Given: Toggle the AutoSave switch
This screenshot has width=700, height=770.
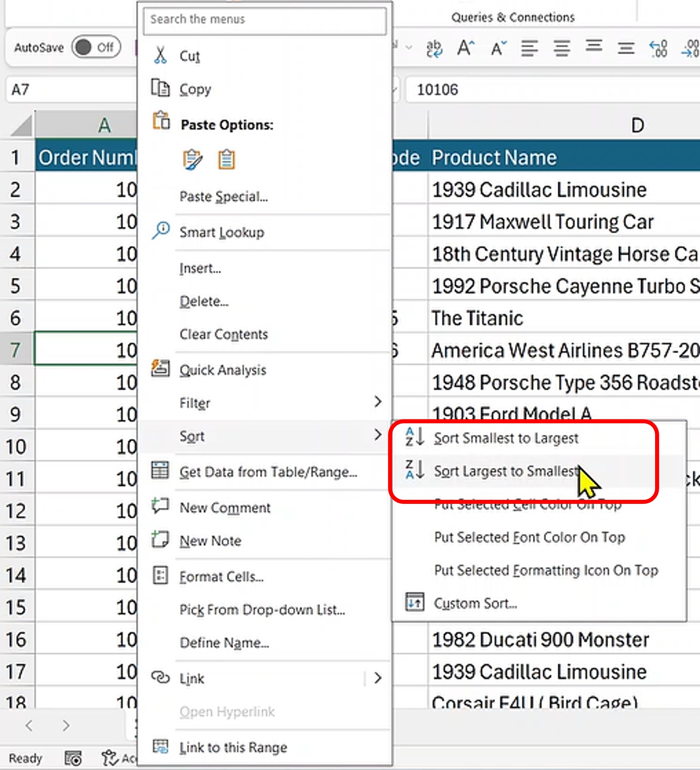Looking at the screenshot, I should pos(96,48).
